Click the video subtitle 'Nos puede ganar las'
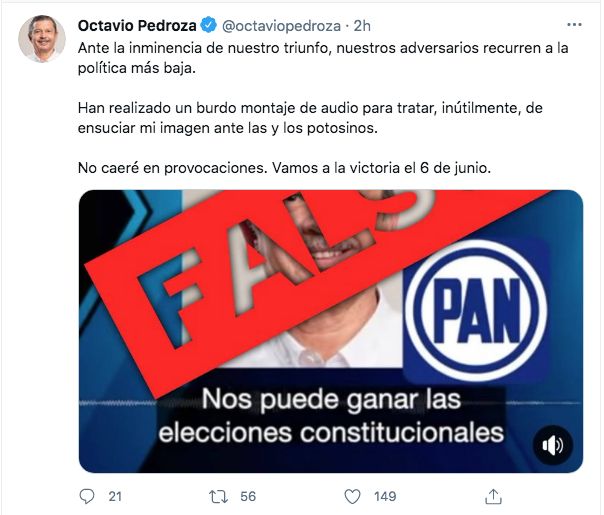The height and width of the screenshot is (515, 604). coord(331,399)
